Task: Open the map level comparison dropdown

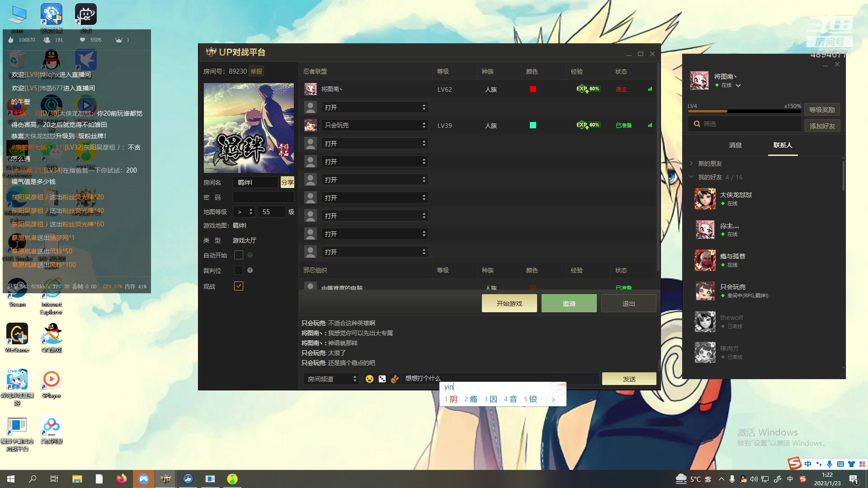Action: pos(244,211)
